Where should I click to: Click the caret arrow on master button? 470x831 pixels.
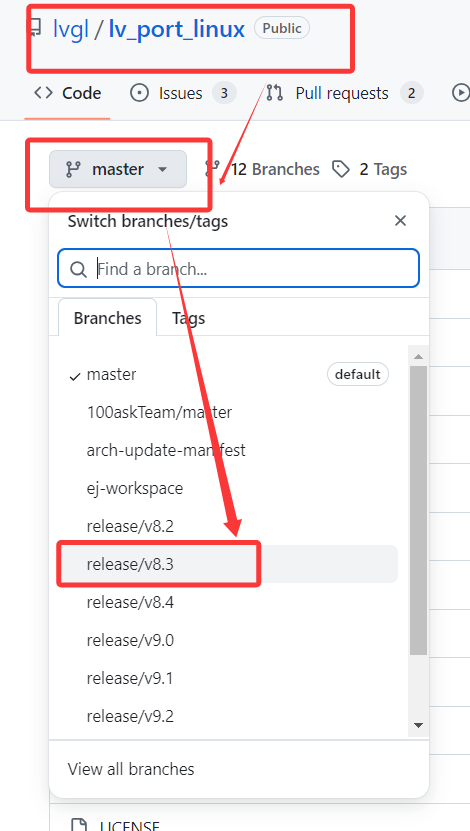(x=163, y=170)
